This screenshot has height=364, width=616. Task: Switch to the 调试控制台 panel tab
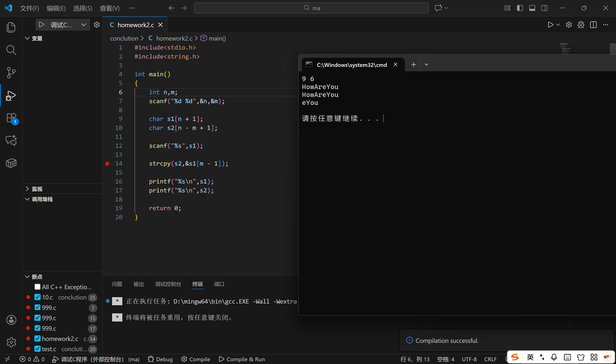pyautogui.click(x=168, y=284)
